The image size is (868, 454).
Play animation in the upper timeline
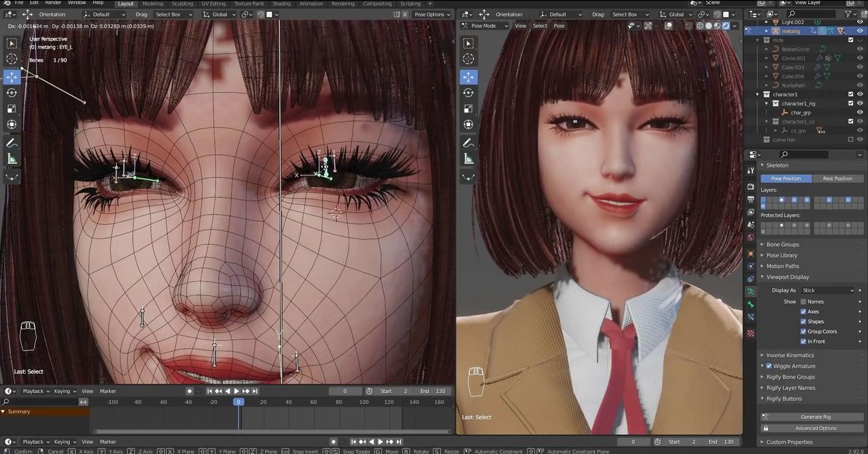pyautogui.click(x=237, y=391)
